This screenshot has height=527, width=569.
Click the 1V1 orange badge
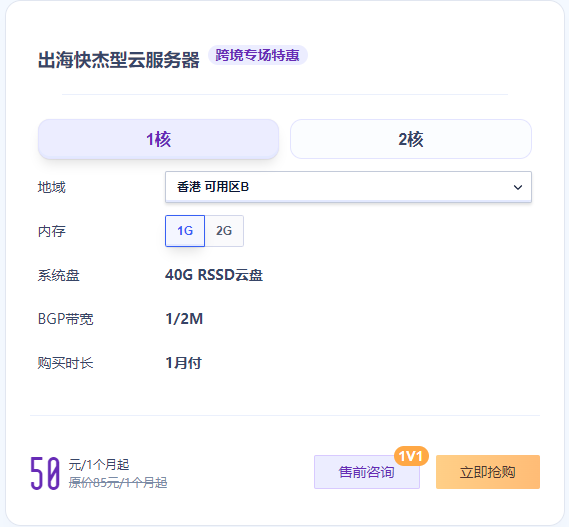pyautogui.click(x=411, y=456)
